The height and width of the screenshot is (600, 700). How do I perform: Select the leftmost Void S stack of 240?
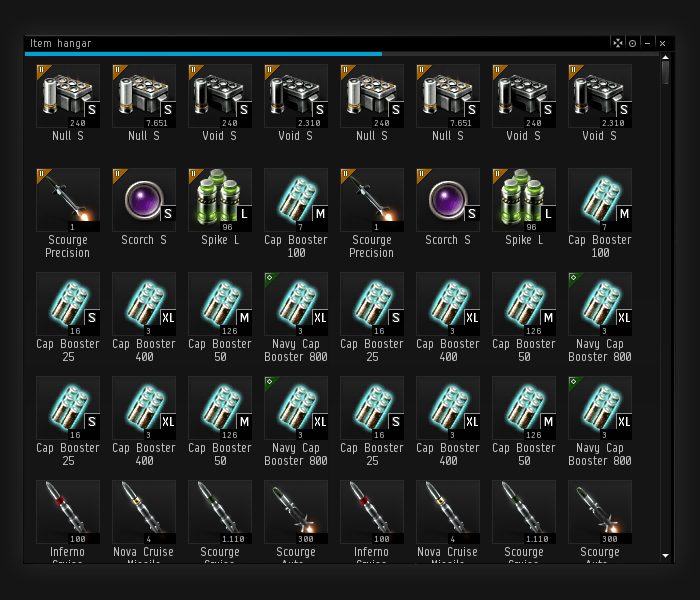[x=220, y=96]
